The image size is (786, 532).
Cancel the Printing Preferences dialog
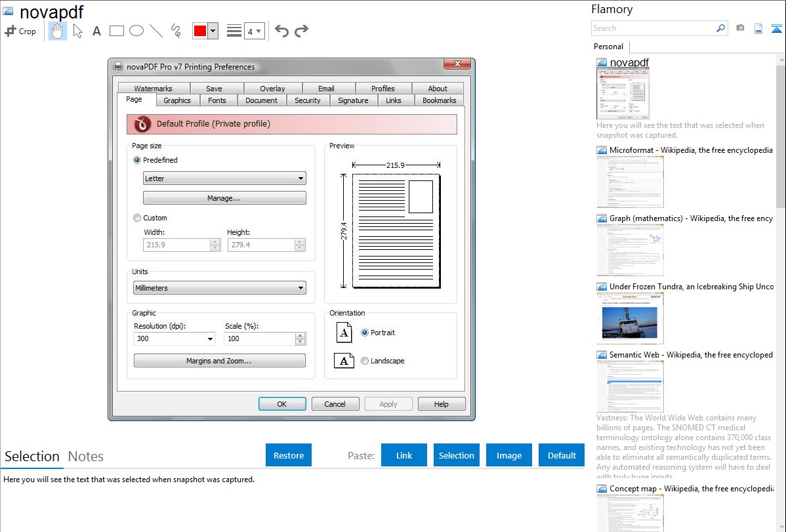[x=335, y=404]
